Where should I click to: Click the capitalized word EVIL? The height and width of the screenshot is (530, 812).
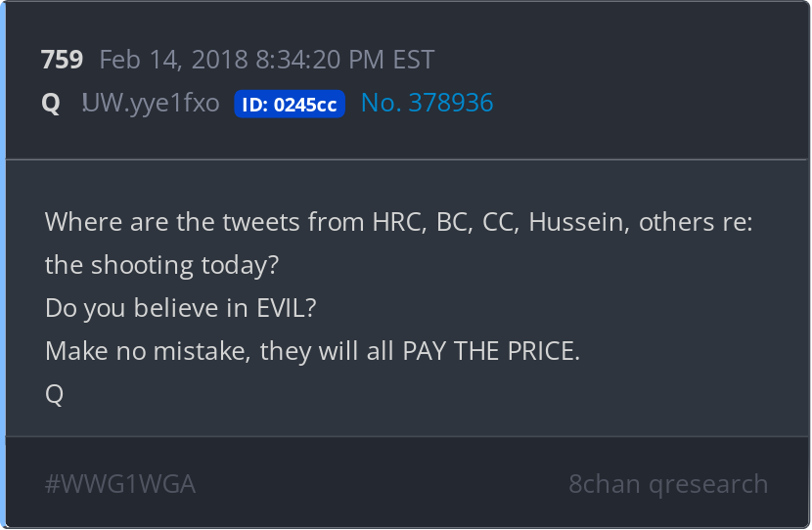tap(282, 308)
